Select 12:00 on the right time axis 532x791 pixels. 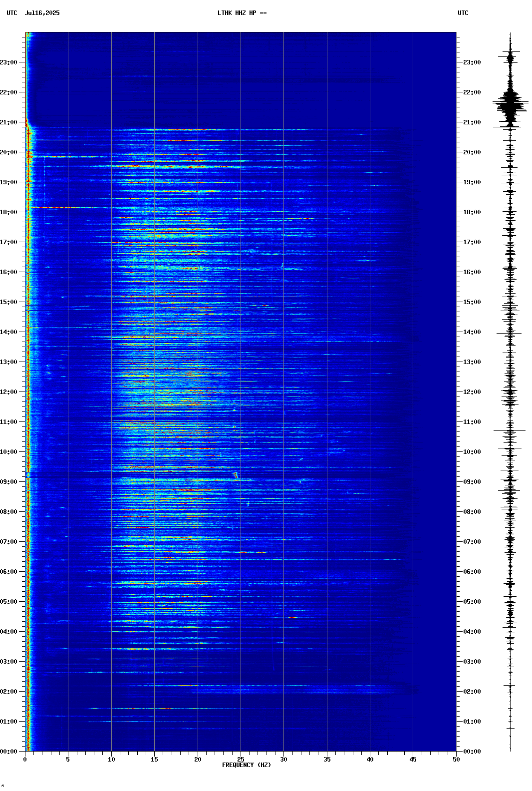click(x=472, y=392)
